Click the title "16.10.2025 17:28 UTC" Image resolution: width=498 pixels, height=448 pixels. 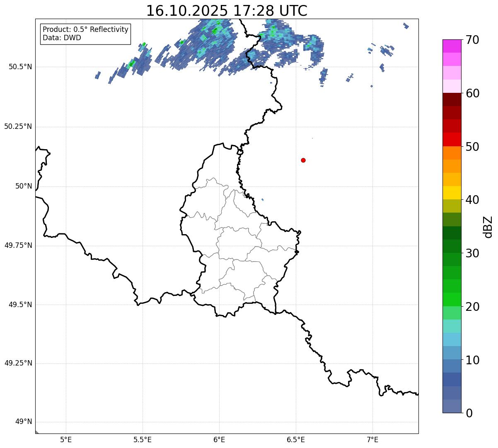click(x=227, y=11)
